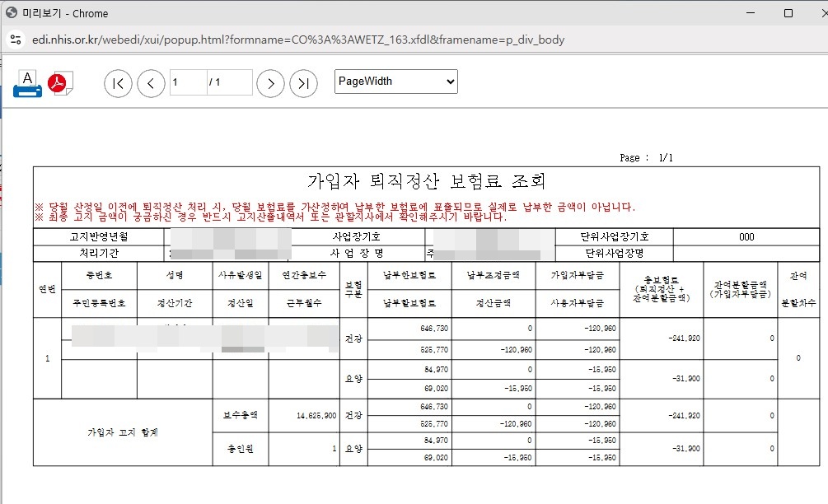
Task: Click the 사 업 장 명 label cell
Action: (357, 253)
